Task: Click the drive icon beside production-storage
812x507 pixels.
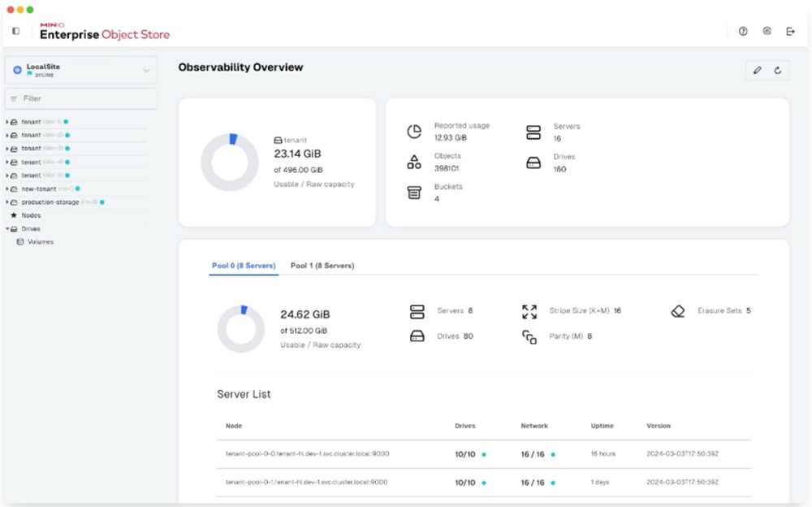Action: tap(14, 202)
